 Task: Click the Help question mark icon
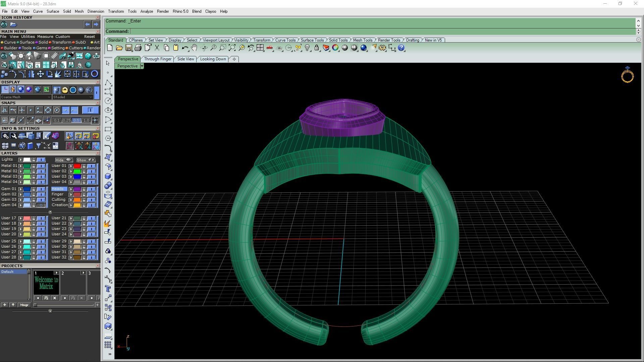pos(401,48)
